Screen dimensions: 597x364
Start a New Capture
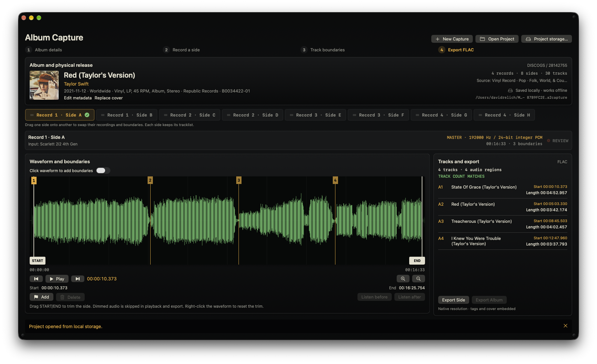(452, 39)
